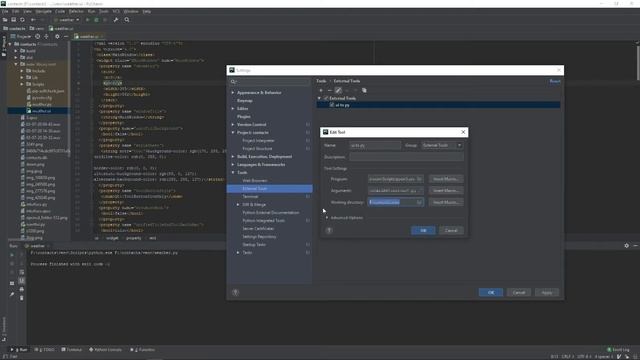Open the Group dropdown in Edit Tool
The image size is (640, 360).
(x=442, y=146)
